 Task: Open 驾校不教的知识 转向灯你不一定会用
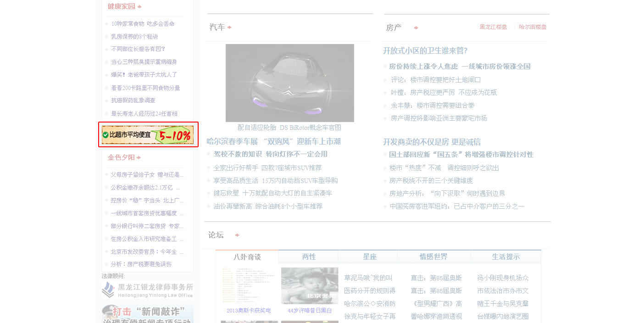[271, 154]
